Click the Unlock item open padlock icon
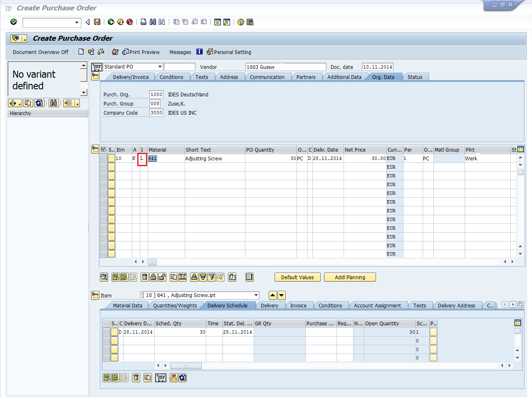The width and height of the screenshot is (532, 398). coord(162,277)
